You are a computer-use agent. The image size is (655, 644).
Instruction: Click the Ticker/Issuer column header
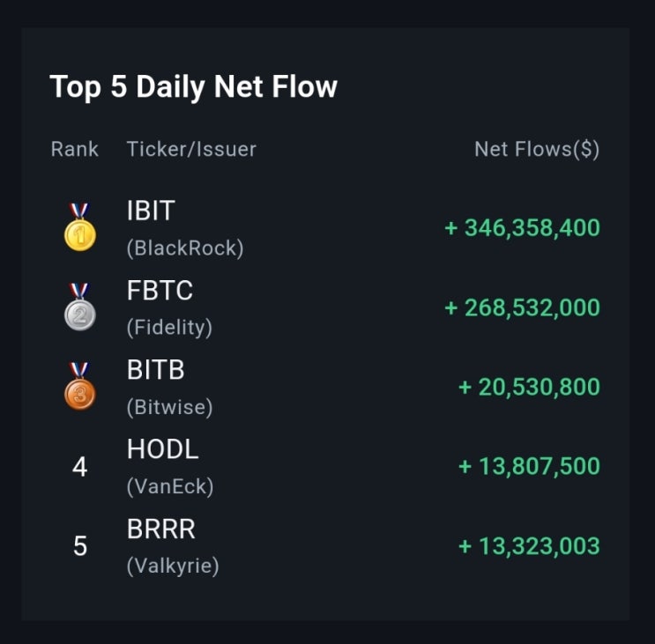tap(191, 149)
